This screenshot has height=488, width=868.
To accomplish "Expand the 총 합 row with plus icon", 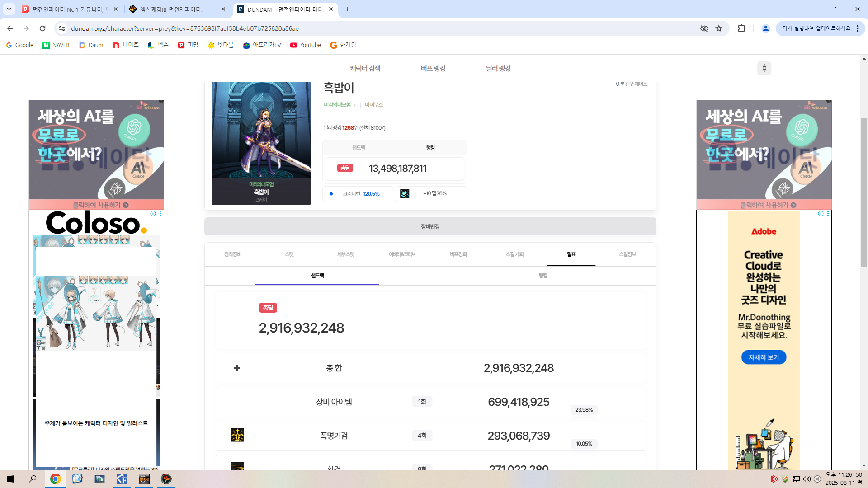I will 237,368.
